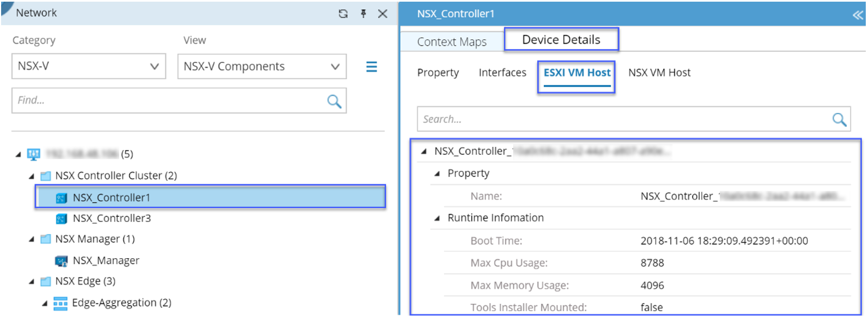Viewport: 868px width, 325px height.
Task: Click the magnifier icon in Find box
Action: (x=334, y=101)
